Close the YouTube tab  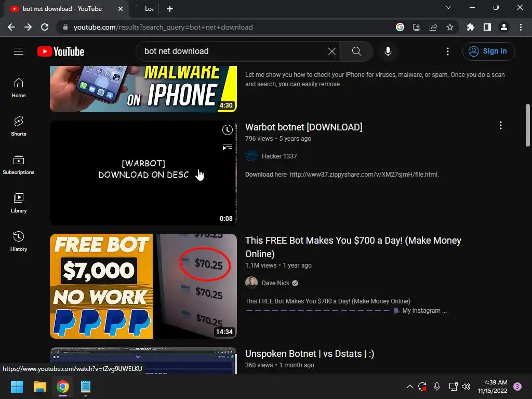click(121, 9)
